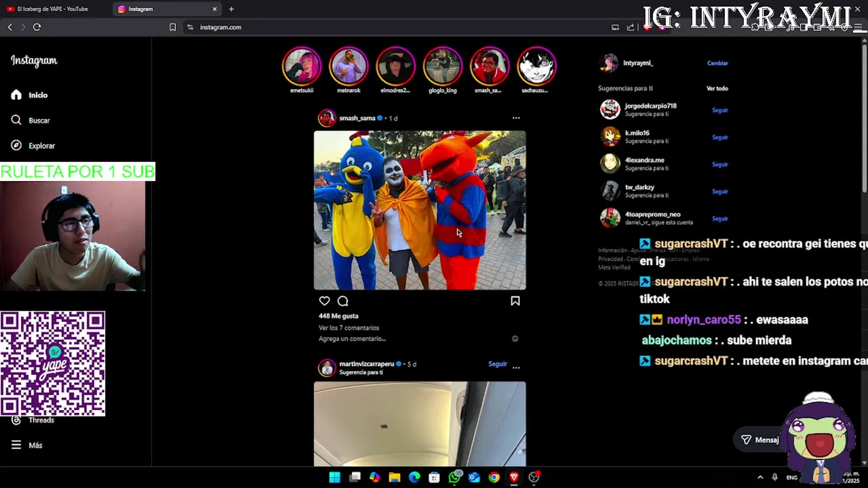Click the share icon in address bar
The image size is (868, 488).
(631, 27)
